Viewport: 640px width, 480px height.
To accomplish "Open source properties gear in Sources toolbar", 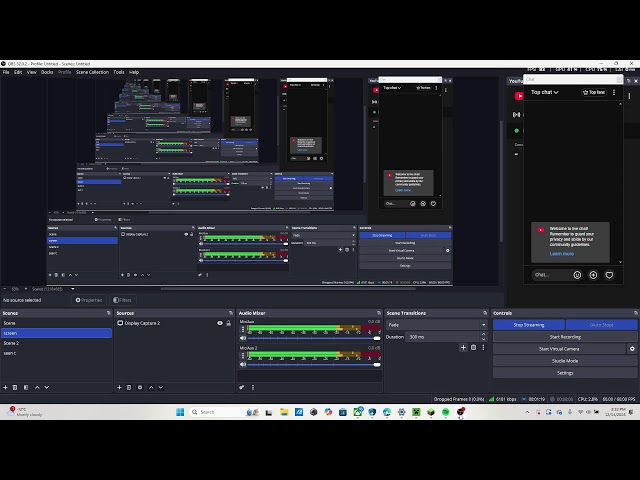I will pos(140,387).
